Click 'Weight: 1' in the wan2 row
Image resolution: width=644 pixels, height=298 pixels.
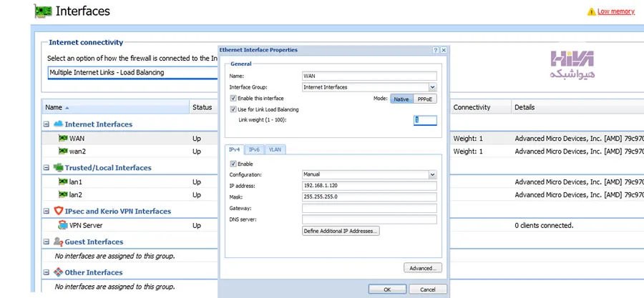tap(468, 152)
